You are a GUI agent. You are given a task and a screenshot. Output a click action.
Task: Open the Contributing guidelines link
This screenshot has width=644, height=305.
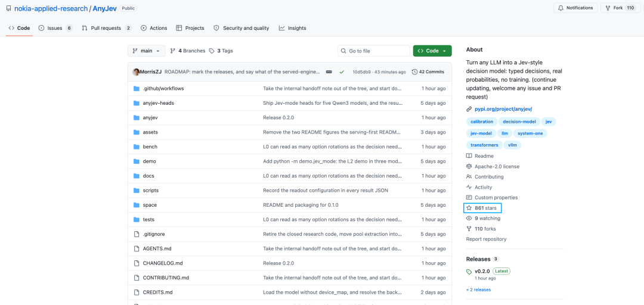point(485,177)
